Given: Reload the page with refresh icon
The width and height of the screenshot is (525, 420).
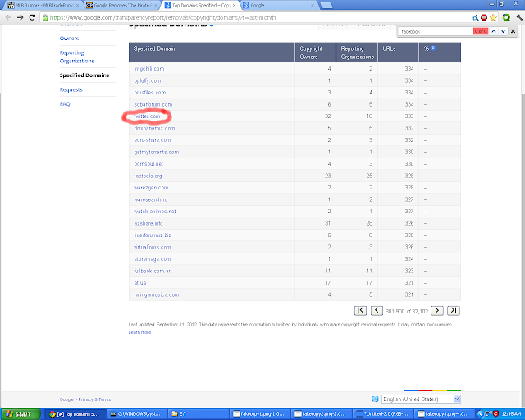Looking at the screenshot, I should (x=32, y=17).
